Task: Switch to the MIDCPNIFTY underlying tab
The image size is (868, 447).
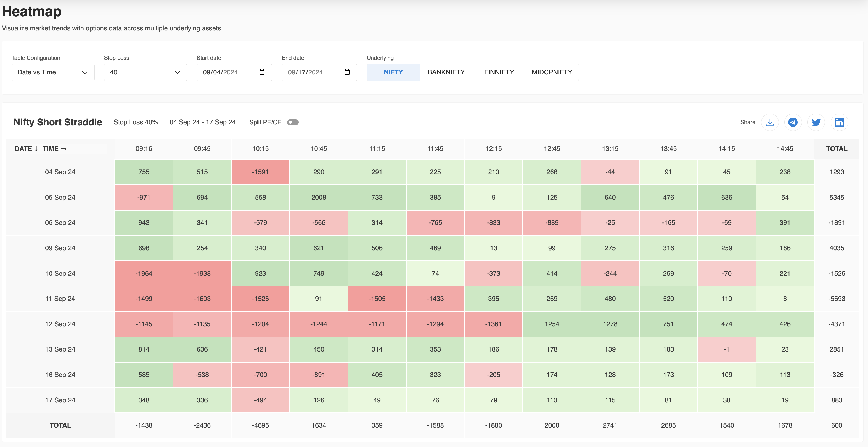Action: pyautogui.click(x=552, y=72)
